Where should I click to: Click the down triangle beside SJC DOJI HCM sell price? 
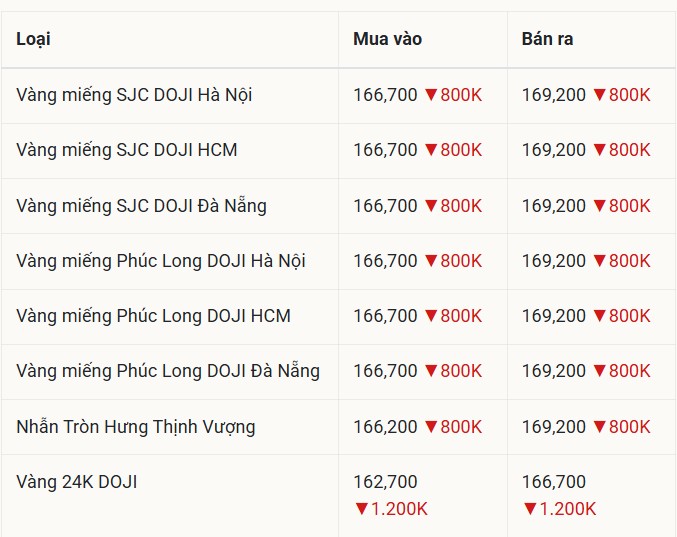[600, 150]
